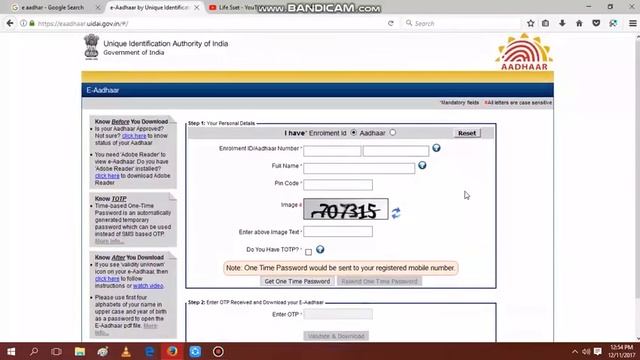The width and height of the screenshot is (640, 360).
Task: Open Bandicam recorder icon on taskbar
Action: tap(218, 351)
